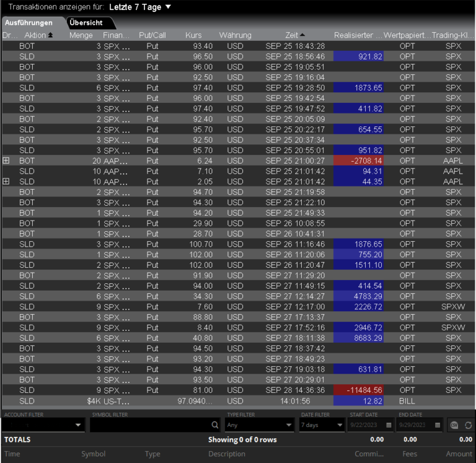Open the Date Filter 7 days dropdown

339,425
